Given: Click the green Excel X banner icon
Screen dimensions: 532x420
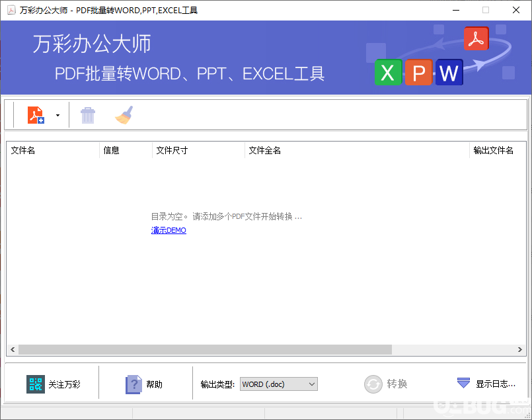Looking at the screenshot, I should pyautogui.click(x=388, y=72).
